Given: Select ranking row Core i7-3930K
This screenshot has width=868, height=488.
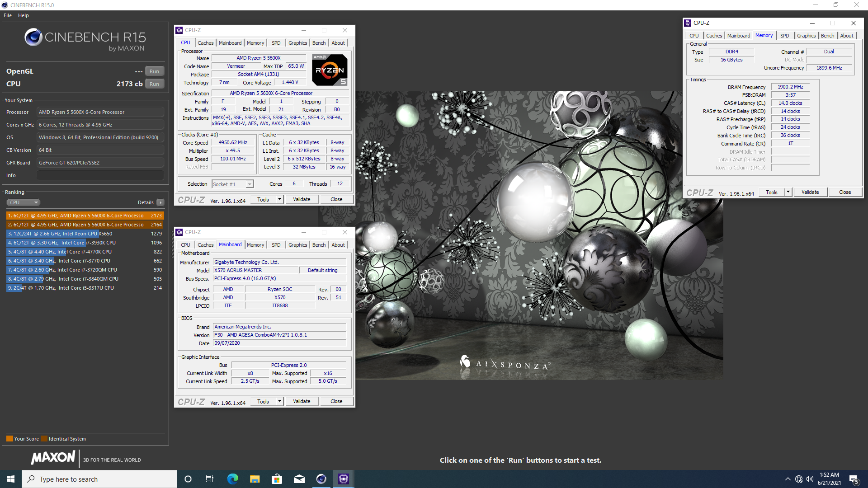Looking at the screenshot, I should (85, 243).
